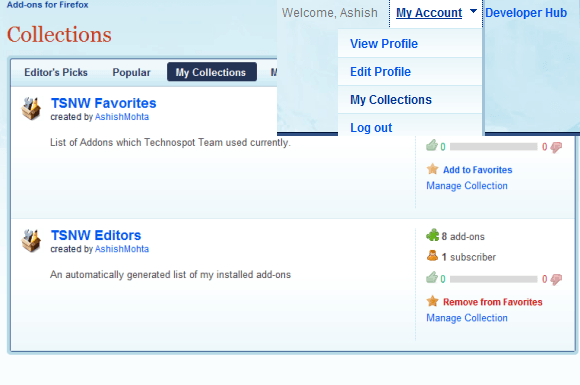Open AshishMohta profile under TSNW Favorites

(x=122, y=117)
